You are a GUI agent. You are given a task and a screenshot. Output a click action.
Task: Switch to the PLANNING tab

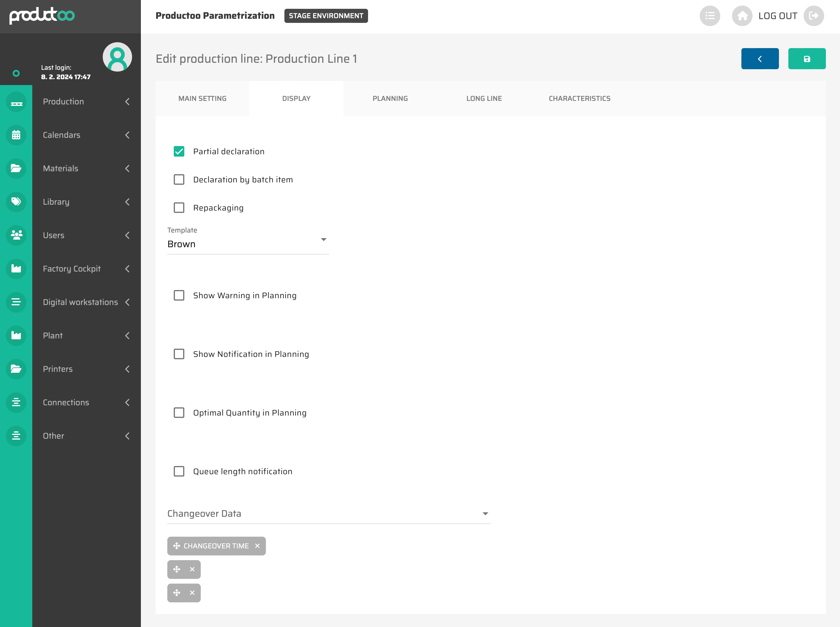point(390,99)
